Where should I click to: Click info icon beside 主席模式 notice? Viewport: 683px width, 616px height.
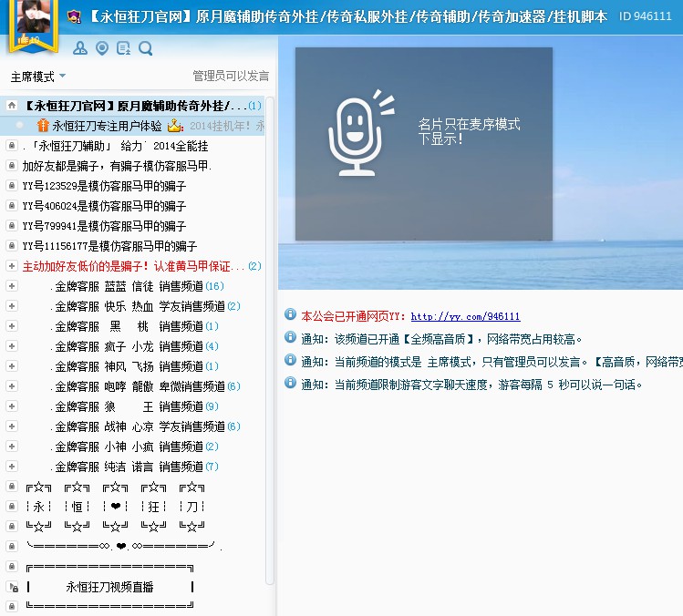pos(290,359)
